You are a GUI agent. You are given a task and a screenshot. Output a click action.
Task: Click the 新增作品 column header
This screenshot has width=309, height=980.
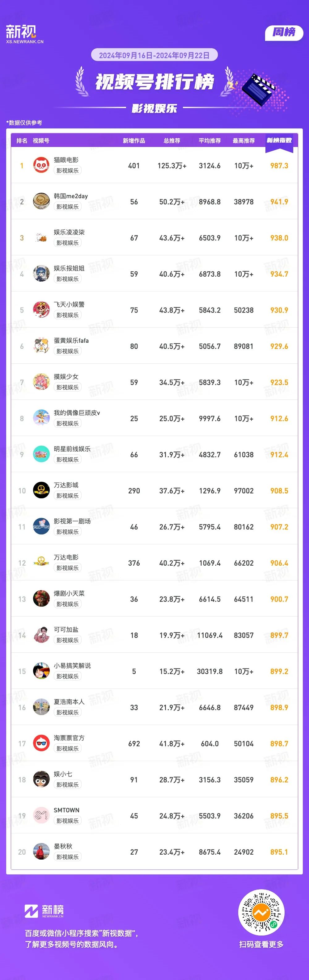(134, 141)
